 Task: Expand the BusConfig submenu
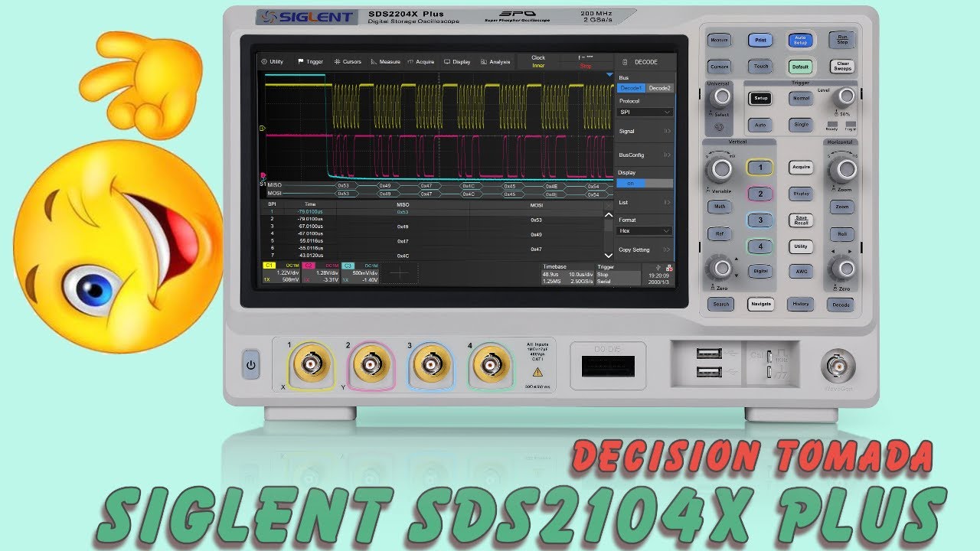pyautogui.click(x=645, y=155)
